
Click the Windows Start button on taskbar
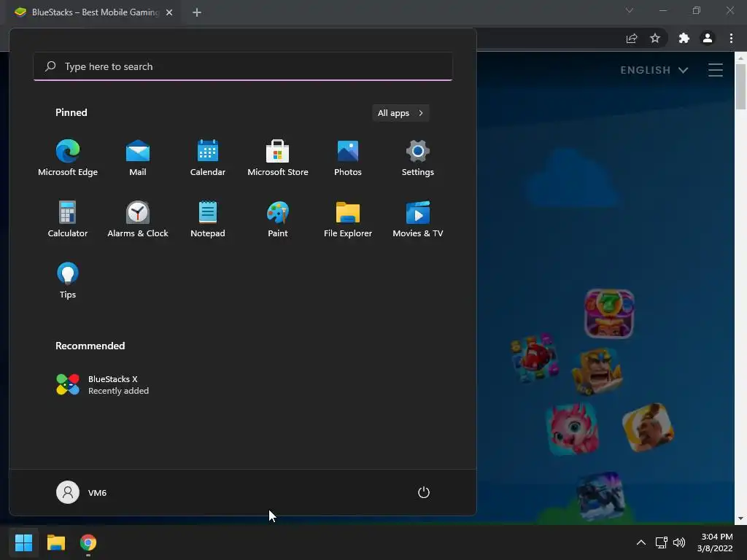(23, 542)
